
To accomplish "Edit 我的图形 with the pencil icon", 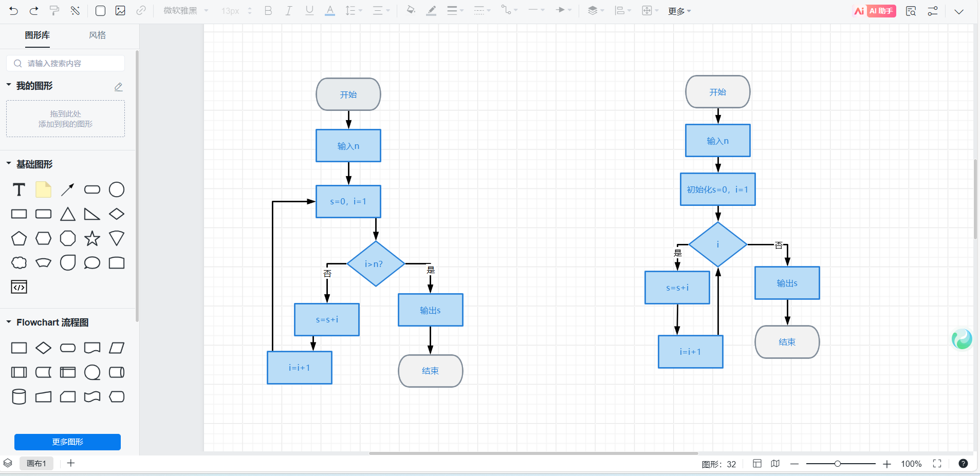I will point(118,86).
